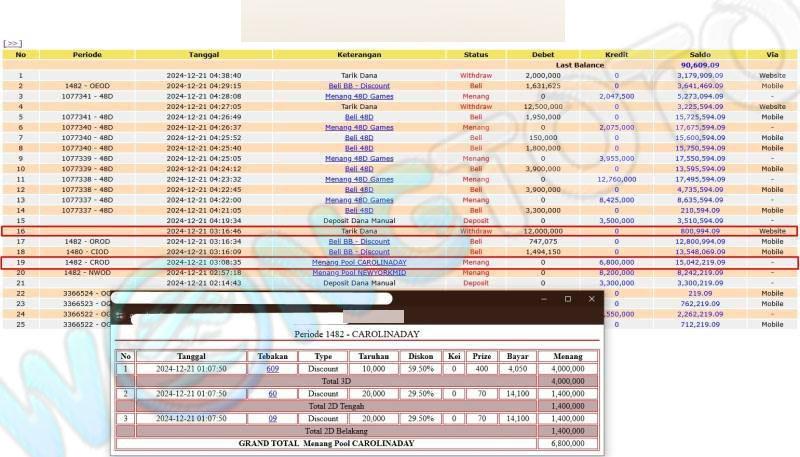Open Menang Pool CAROLINADAY details link

click(x=359, y=262)
